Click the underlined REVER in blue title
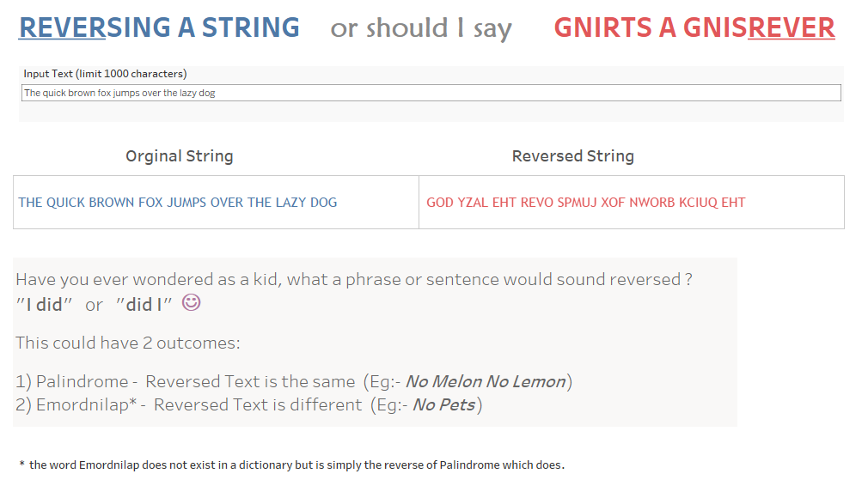 [62, 27]
